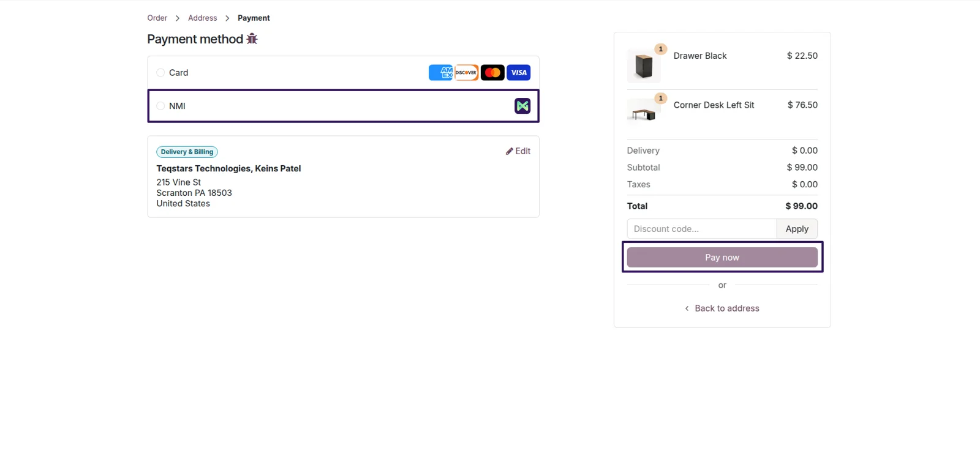The image size is (980, 459).
Task: Click the $ 22.50 price
Action: pos(802,56)
